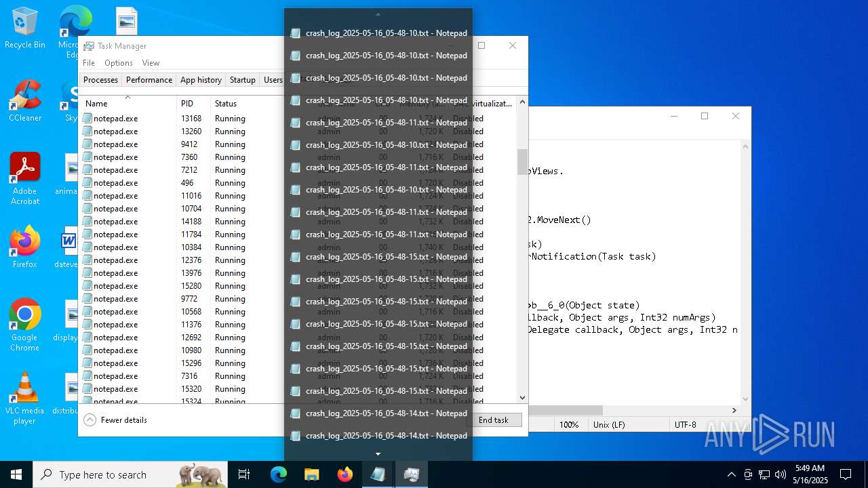
Task: Show hidden system tray icons chevron
Action: [x=731, y=474]
